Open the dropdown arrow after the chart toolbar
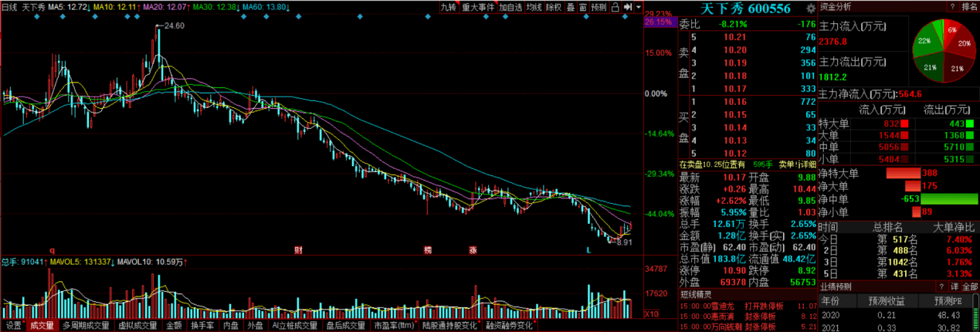The image size is (980, 332). click(x=639, y=7)
